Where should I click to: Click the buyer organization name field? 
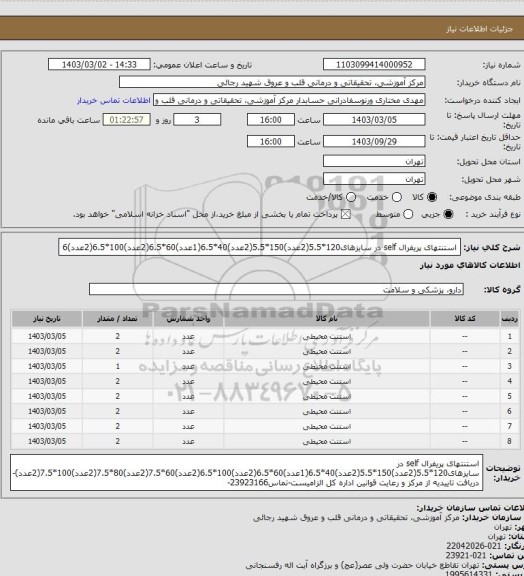[272, 82]
